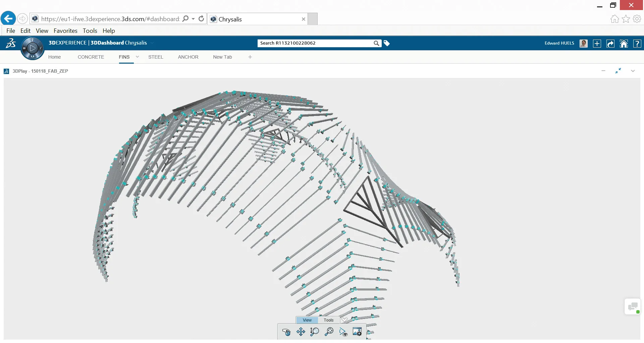The height and width of the screenshot is (343, 644).
Task: Minimize the 3DPlay widget panel
Action: 603,71
